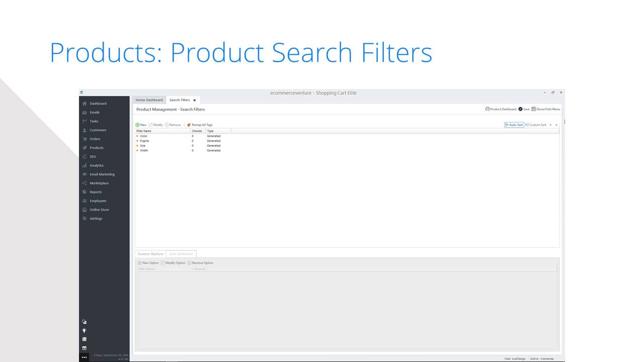Click the Save button
This screenshot has width=644, height=362.
point(524,109)
